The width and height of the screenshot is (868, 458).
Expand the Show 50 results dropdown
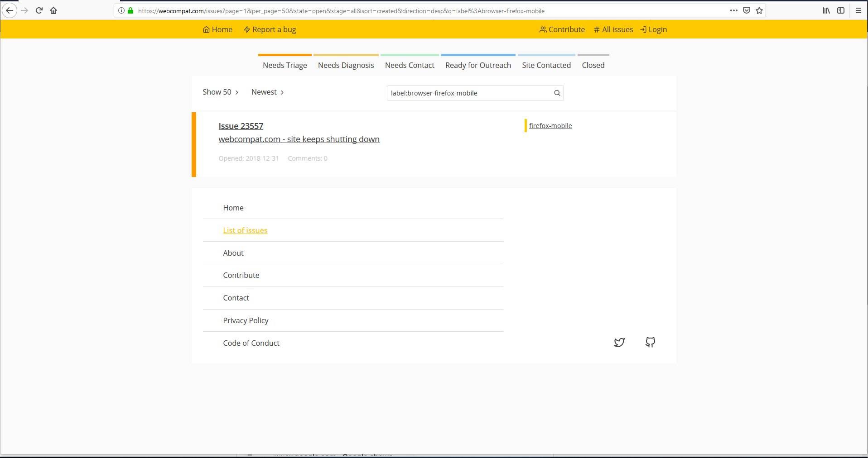tap(220, 92)
